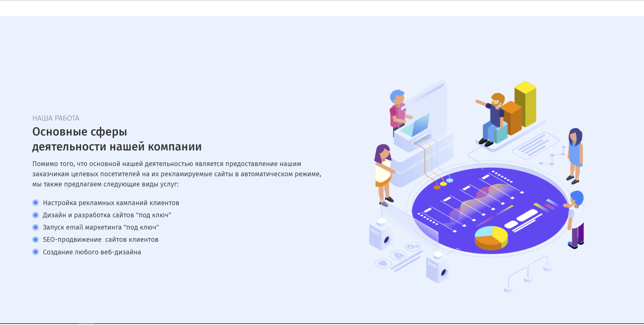Click the bullet beside 'SEO-продвижение сайтов клиентов'
Image resolution: width=644 pixels, height=325 pixels.
point(35,239)
